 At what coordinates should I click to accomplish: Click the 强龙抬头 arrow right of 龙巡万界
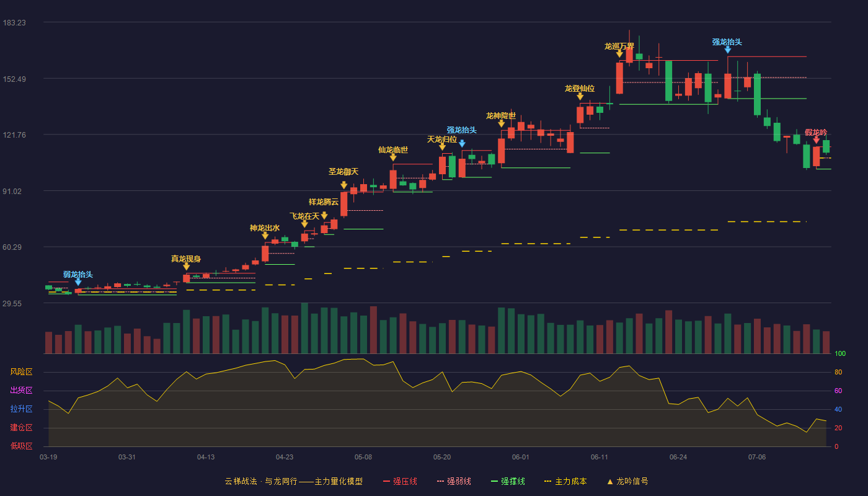[727, 50]
